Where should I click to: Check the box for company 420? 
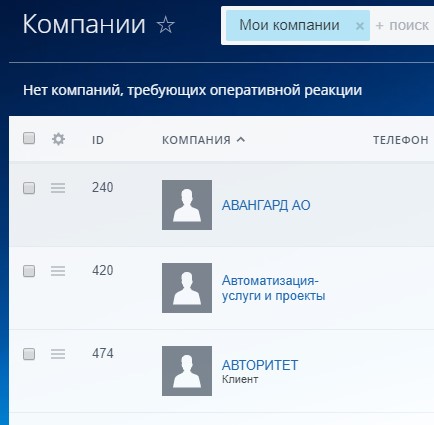pyautogui.click(x=29, y=271)
